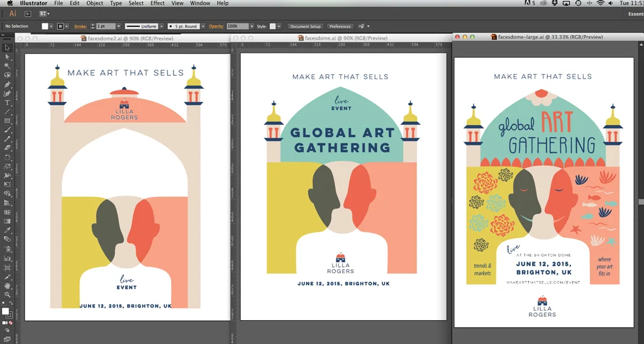Image resolution: width=644 pixels, height=344 pixels.
Task: Click the stroke weight stepper arrows
Action: click(x=92, y=26)
